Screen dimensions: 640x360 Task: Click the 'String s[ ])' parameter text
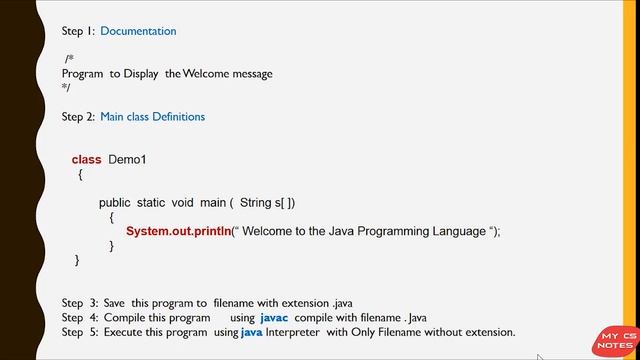(267, 203)
